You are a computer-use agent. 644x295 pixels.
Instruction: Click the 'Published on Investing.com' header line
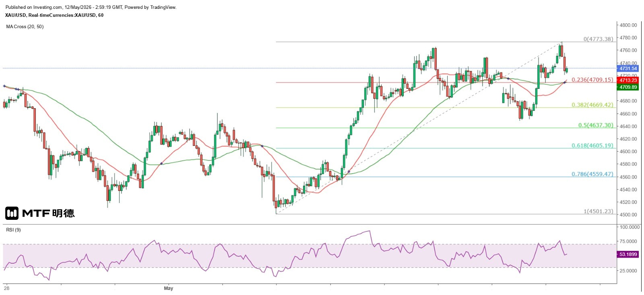click(91, 7)
